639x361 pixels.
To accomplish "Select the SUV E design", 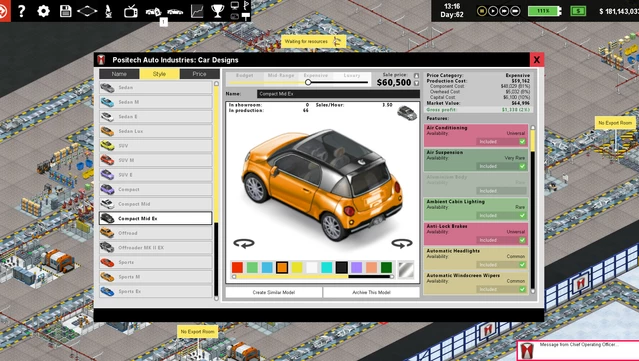I will (156, 175).
